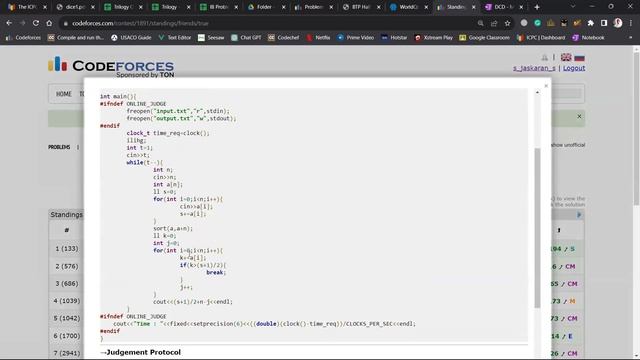
Task: Expand the Judgement Protocol section
Action: point(140,352)
